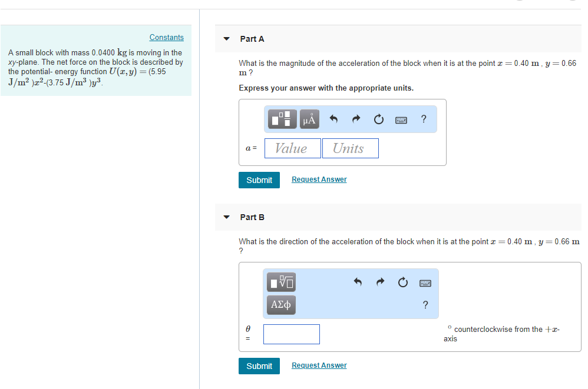Collapse the Part B section triangle

[x=227, y=217]
